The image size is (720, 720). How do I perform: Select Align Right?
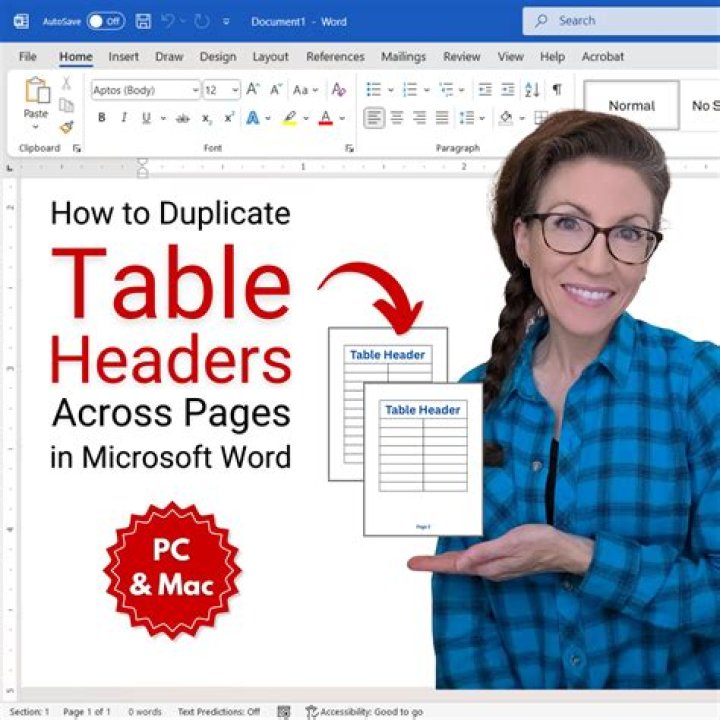pyautogui.click(x=419, y=118)
